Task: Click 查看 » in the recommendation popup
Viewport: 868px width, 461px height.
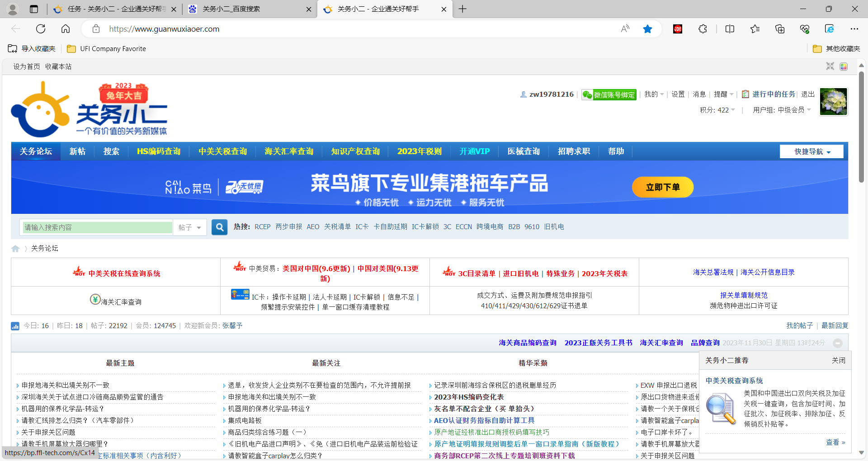Action: [835, 442]
